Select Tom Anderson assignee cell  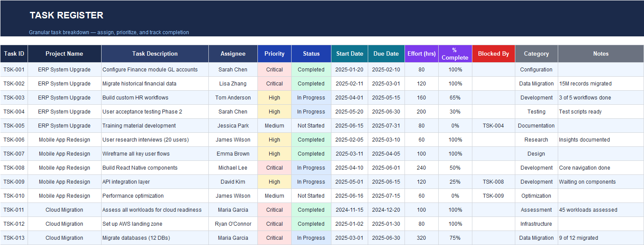[233, 97]
